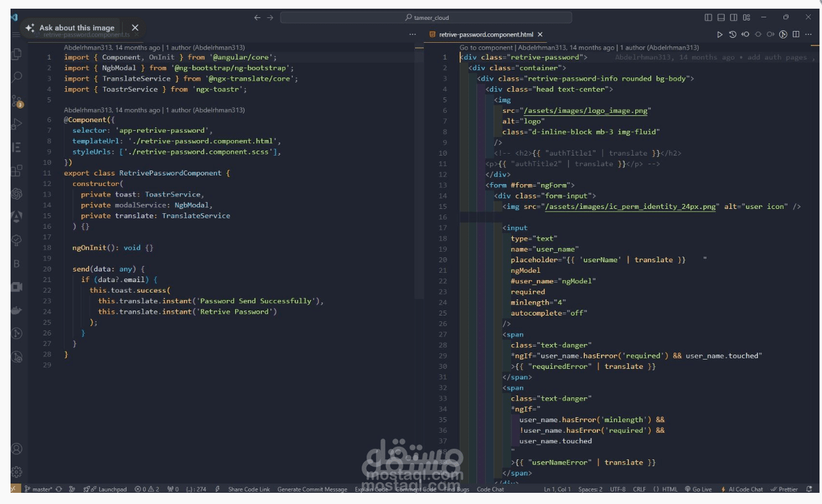Screen dimensions: 822x504
Task: Click the circled git graph icon in editor toolbar
Action: click(783, 35)
